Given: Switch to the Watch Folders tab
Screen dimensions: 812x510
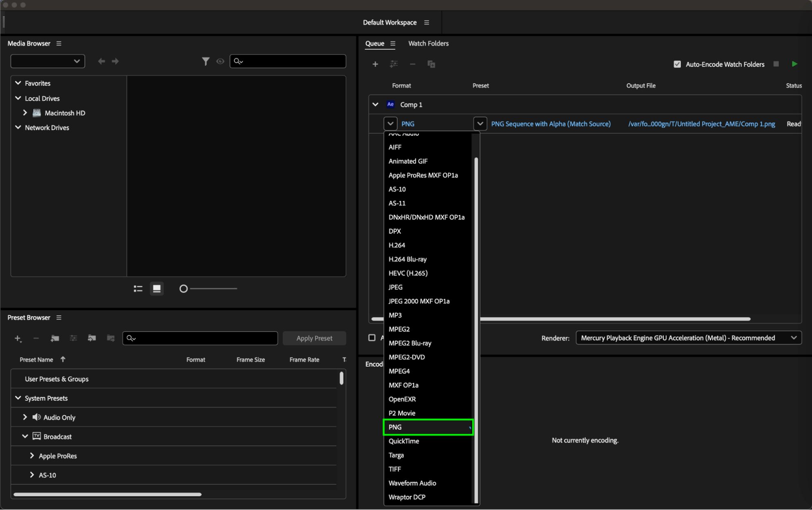Looking at the screenshot, I should pos(428,43).
